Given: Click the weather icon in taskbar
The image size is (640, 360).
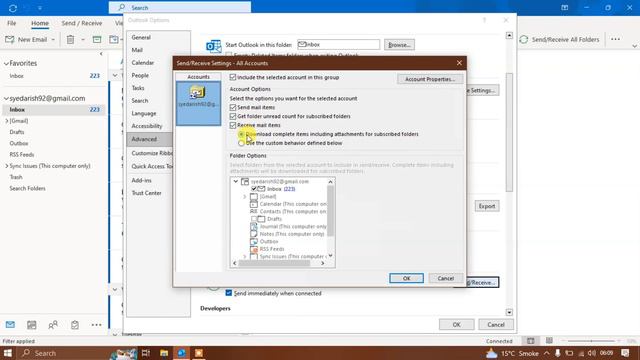Looking at the screenshot, I should [491, 353].
